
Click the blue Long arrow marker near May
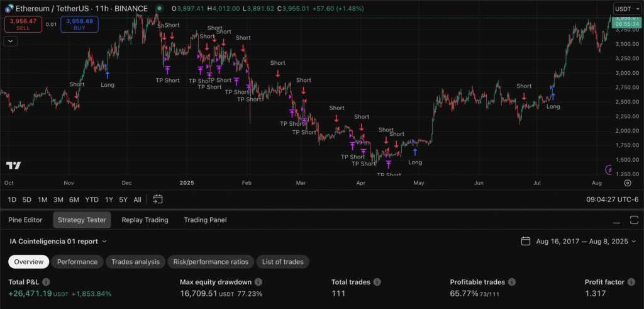point(415,152)
